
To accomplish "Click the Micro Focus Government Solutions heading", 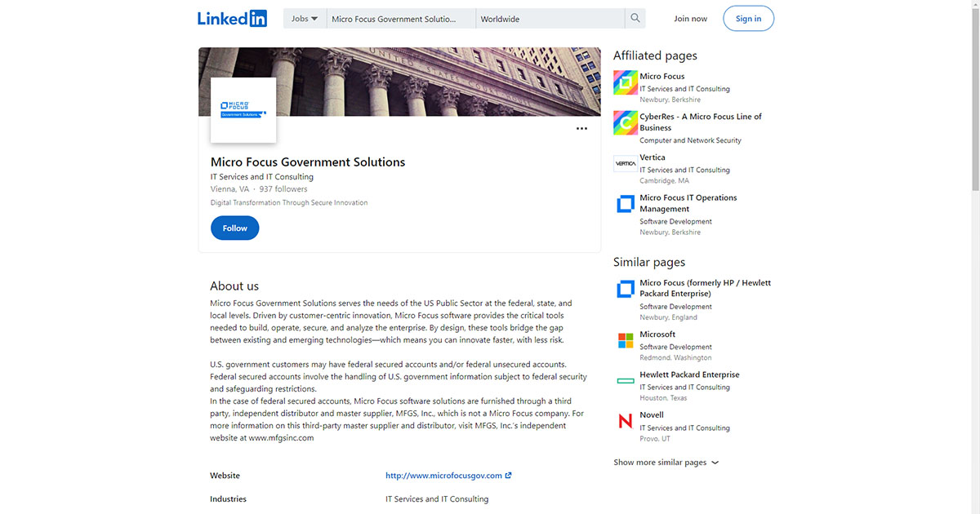I will [x=308, y=162].
